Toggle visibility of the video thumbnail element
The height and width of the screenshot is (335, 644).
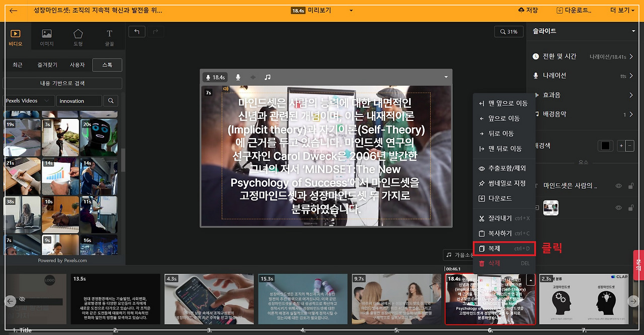(619, 208)
